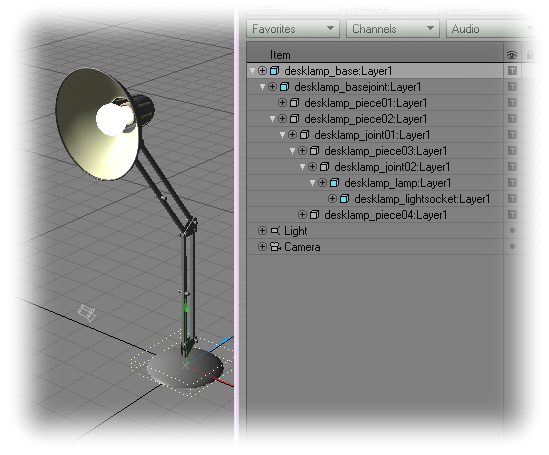Click the desklamp_piece04:Layer1 object cube icon
The height and width of the screenshot is (455, 549).
[314, 215]
